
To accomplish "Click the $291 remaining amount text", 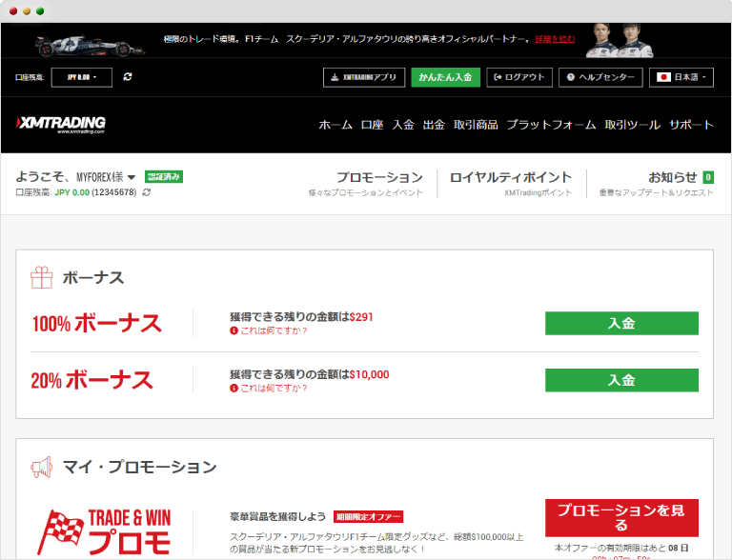I will [x=361, y=317].
